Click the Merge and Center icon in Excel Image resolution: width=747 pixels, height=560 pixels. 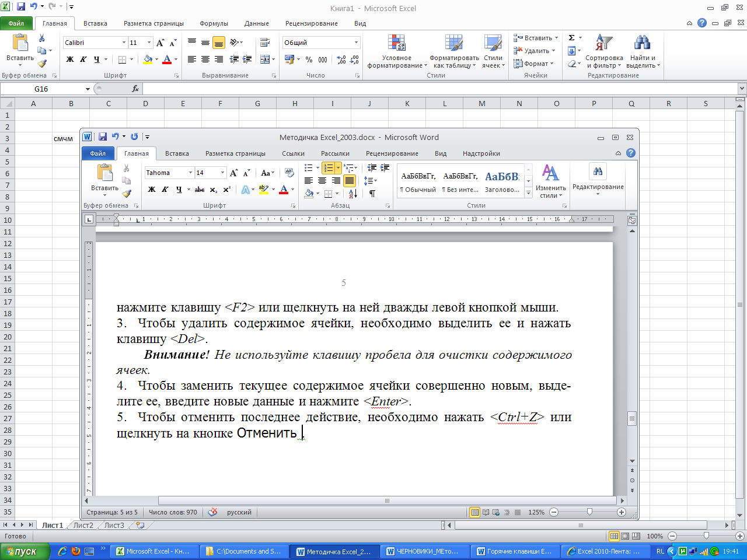pyautogui.click(x=265, y=60)
